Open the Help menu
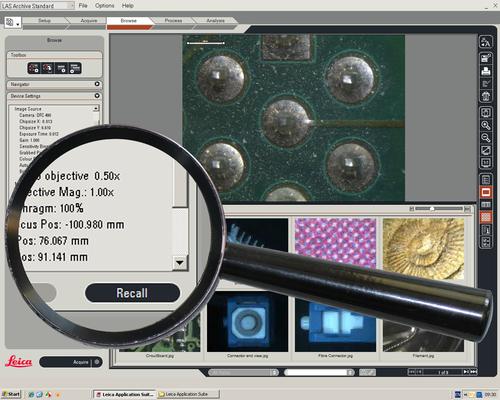The height and width of the screenshot is (400, 500). pos(128,6)
